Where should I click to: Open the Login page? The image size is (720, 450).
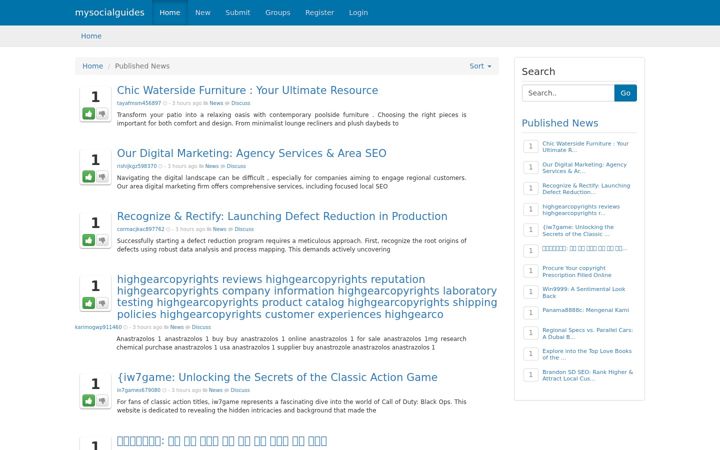click(358, 12)
